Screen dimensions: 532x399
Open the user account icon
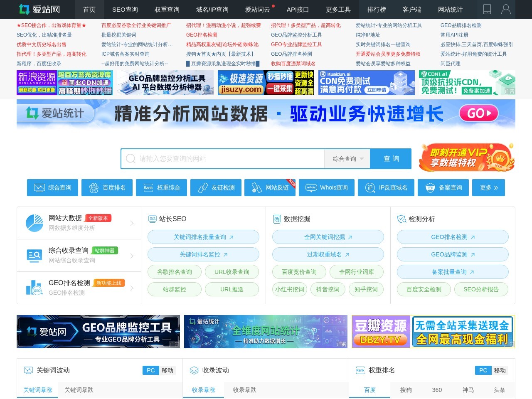(506, 9)
